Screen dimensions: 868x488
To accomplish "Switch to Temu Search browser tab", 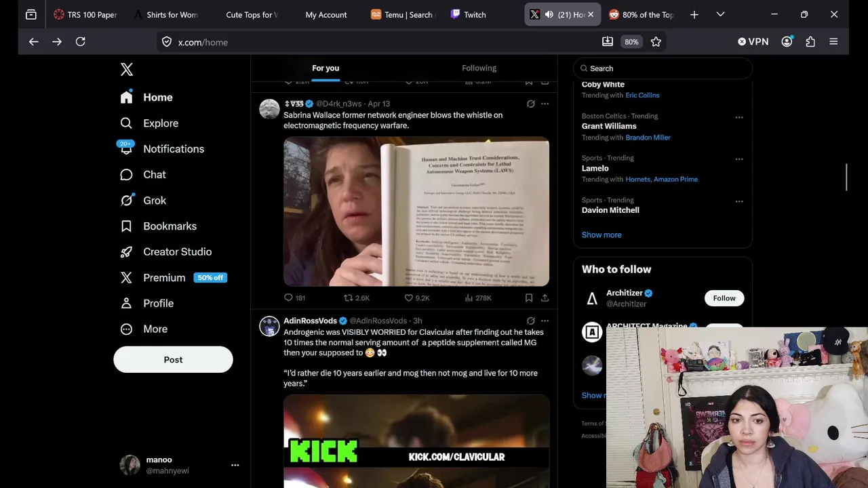I will point(403,14).
